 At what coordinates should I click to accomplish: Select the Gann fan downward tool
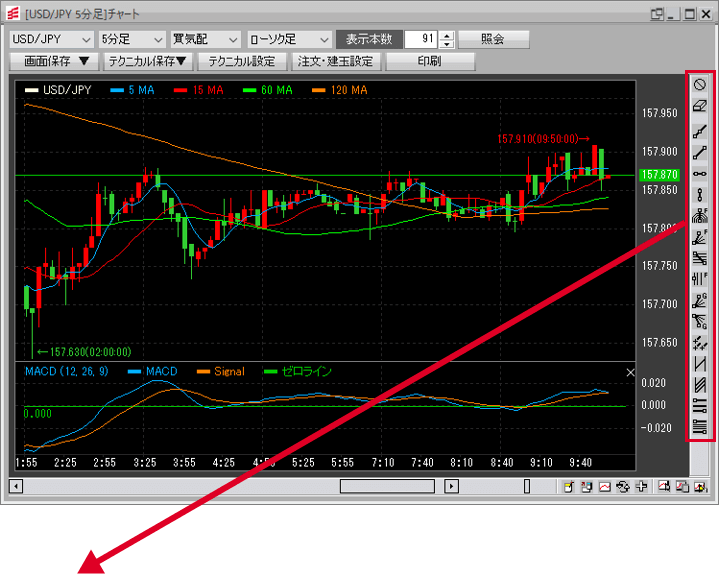coord(700,321)
